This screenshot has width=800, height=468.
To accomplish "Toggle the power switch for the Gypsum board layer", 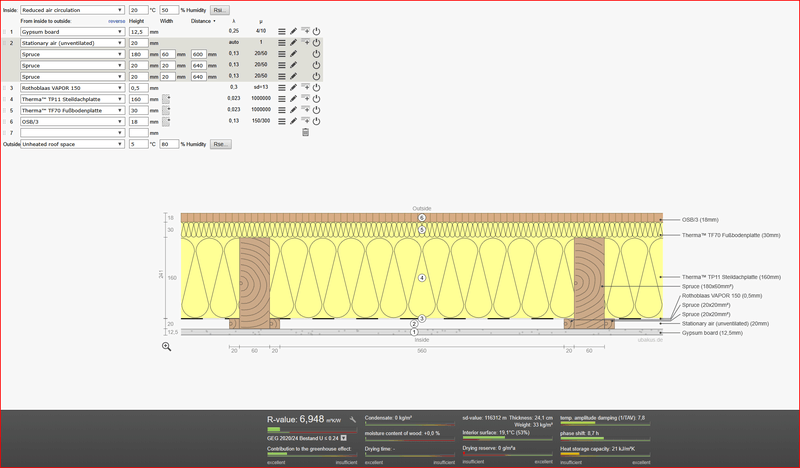I will pos(316,32).
